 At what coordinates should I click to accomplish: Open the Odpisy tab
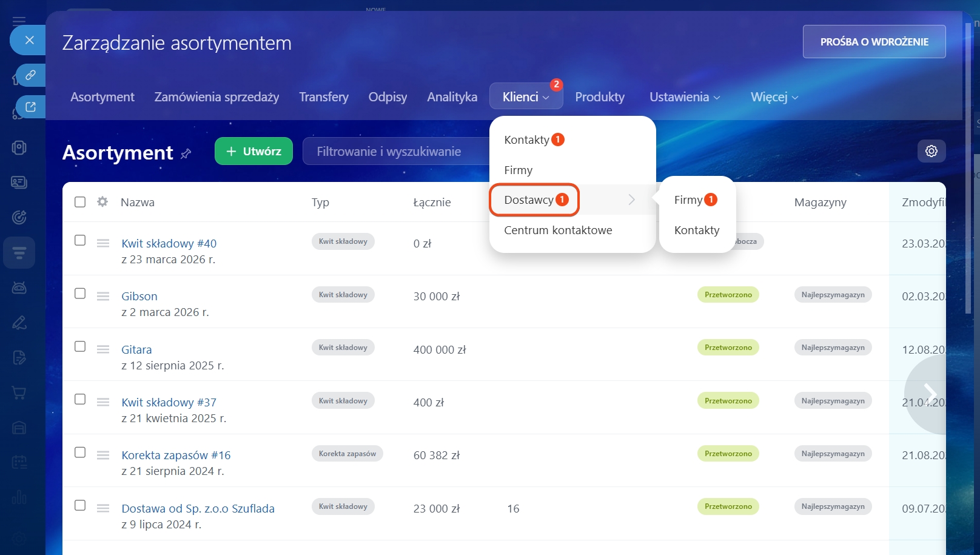click(388, 97)
